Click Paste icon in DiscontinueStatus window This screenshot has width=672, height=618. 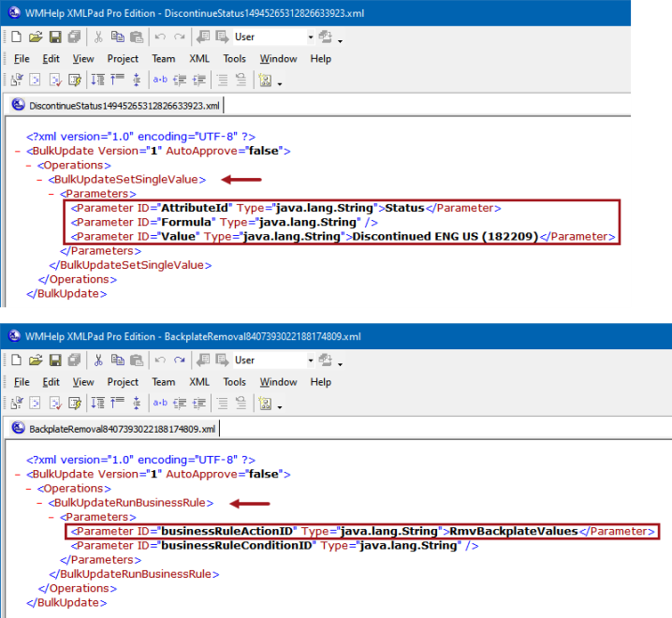pos(137,37)
